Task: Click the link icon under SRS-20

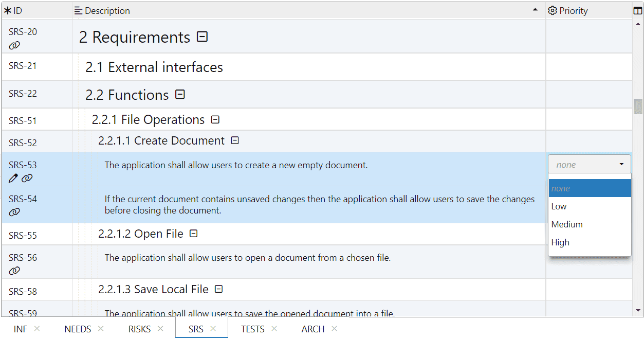Action: pos(14,45)
